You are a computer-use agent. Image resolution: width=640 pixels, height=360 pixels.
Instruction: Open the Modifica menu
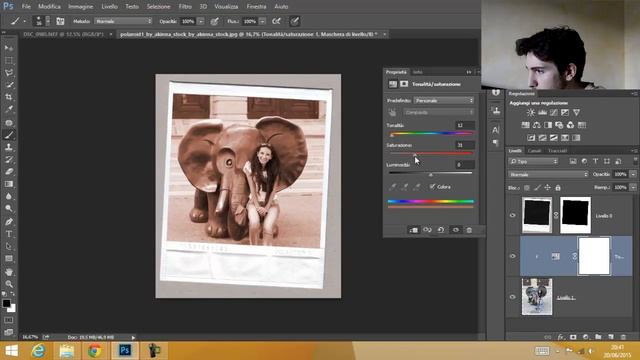click(49, 7)
